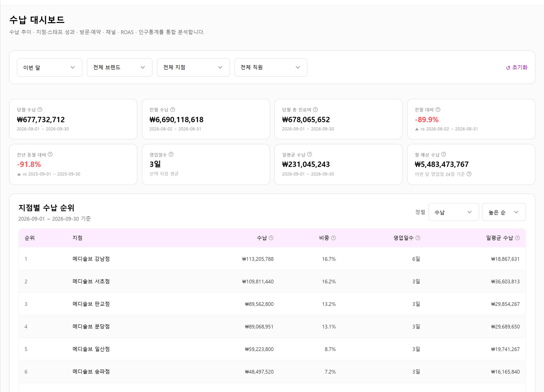Viewport: 544px width, 392px height.
Task: Open the 수납 sort field dropdown
Action: (453, 212)
